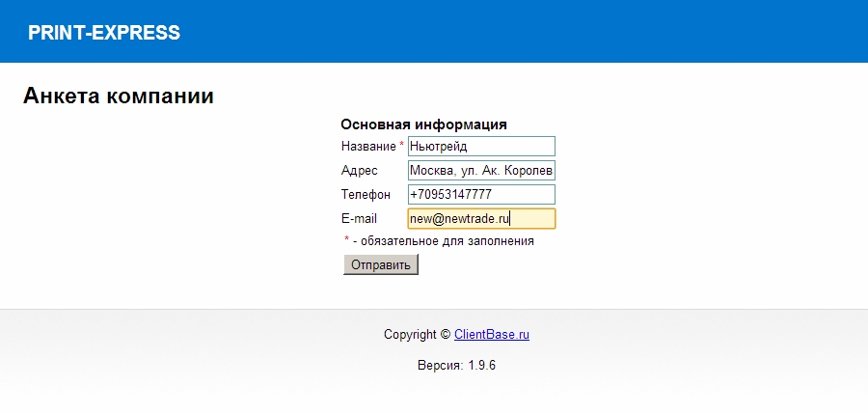The width and height of the screenshot is (868, 414).
Task: Select the E-mail field with new@newtrade.ru
Action: tap(481, 219)
